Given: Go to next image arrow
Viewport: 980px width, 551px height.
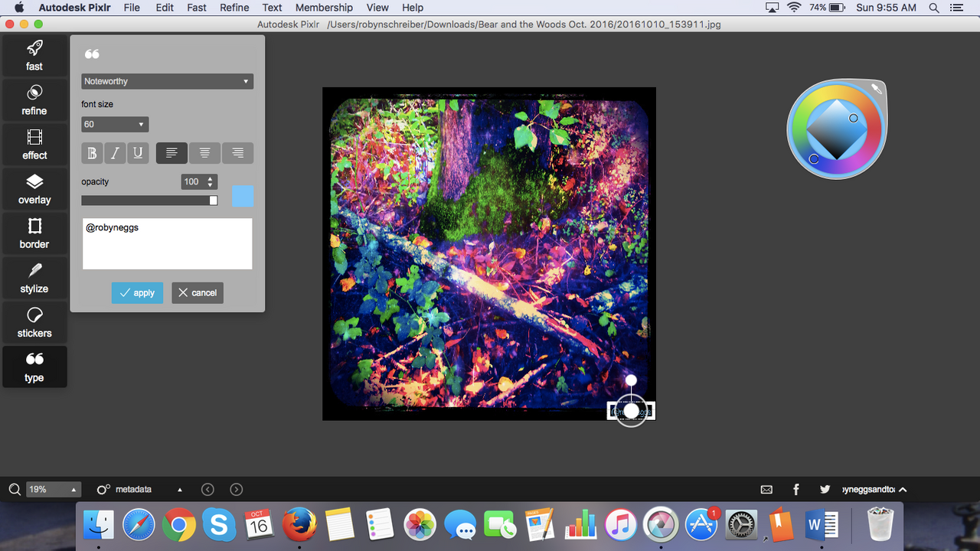Looking at the screenshot, I should (236, 489).
